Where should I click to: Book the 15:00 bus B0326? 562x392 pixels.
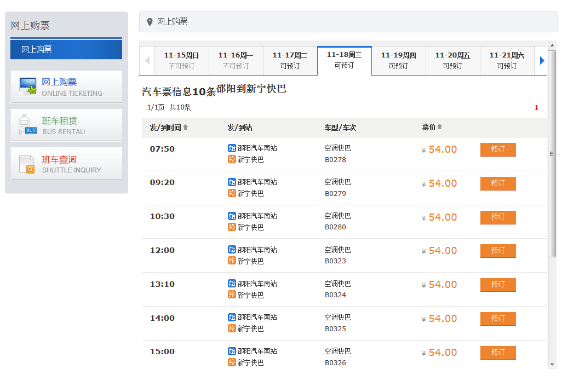pyautogui.click(x=497, y=353)
